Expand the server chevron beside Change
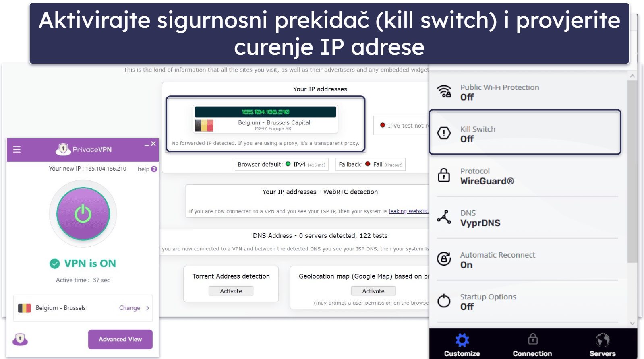644x359 pixels. click(x=148, y=308)
